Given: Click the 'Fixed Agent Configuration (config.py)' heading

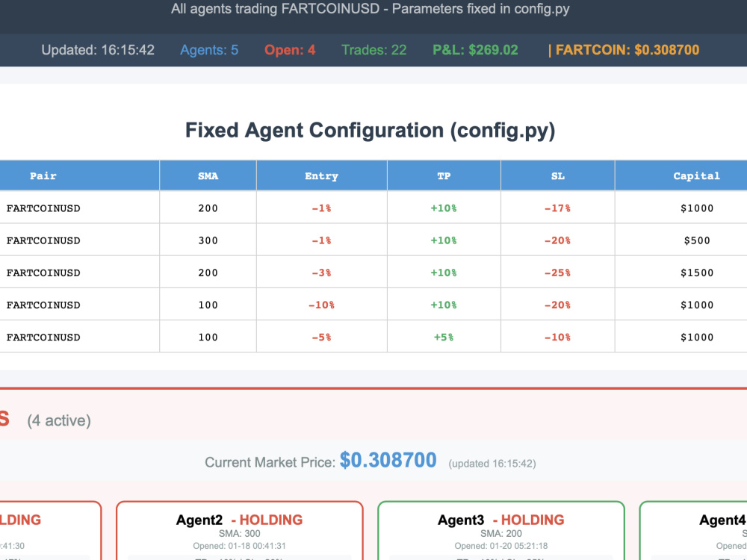Looking at the screenshot, I should (x=371, y=131).
